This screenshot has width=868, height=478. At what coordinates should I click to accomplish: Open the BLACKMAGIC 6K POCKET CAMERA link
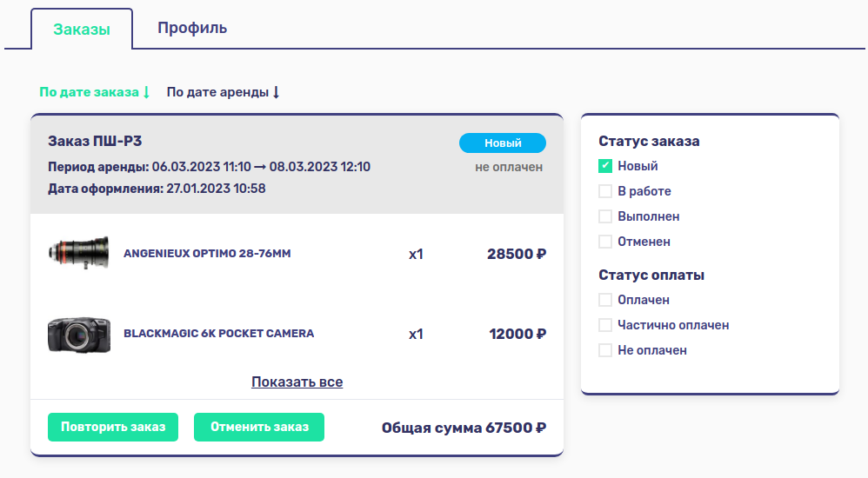(x=218, y=334)
